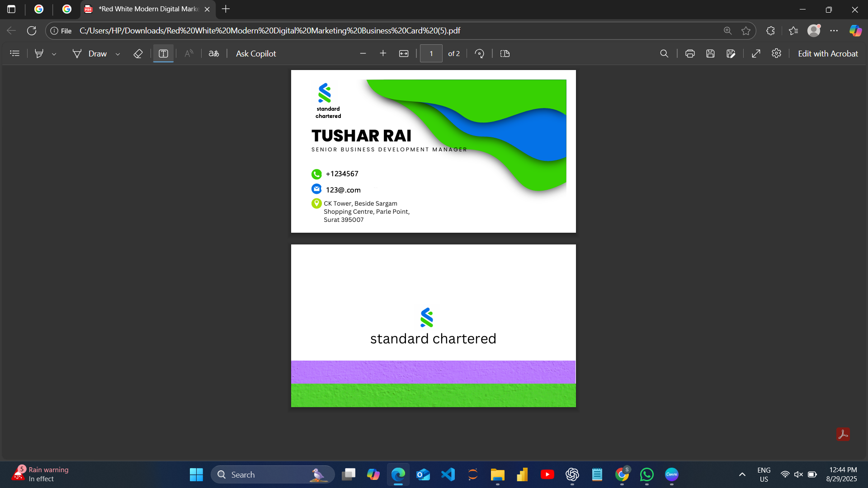Image resolution: width=868 pixels, height=488 pixels.
Task: Open PDF viewer settings gear
Action: [776, 53]
